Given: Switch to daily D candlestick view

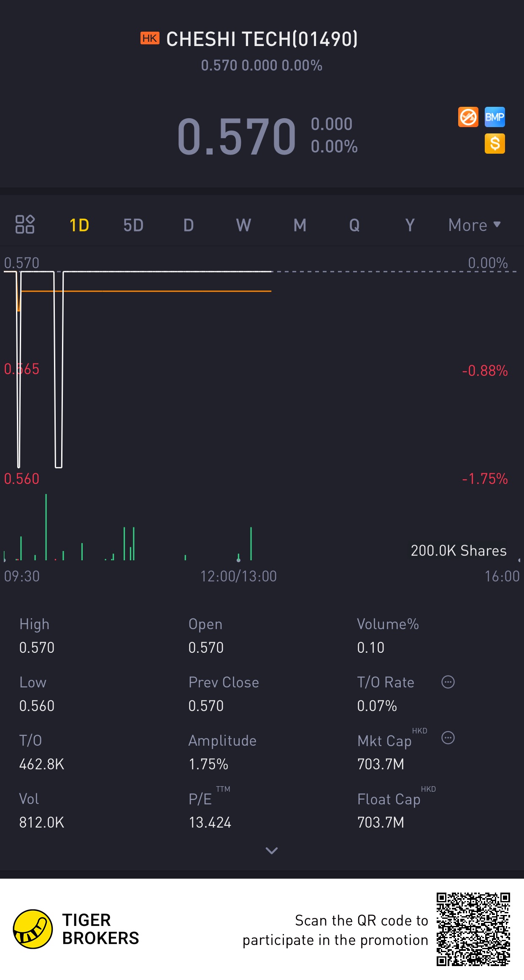Looking at the screenshot, I should pos(189,225).
